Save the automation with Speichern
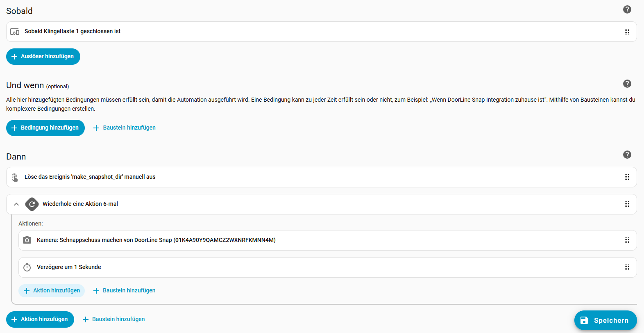 pyautogui.click(x=605, y=320)
